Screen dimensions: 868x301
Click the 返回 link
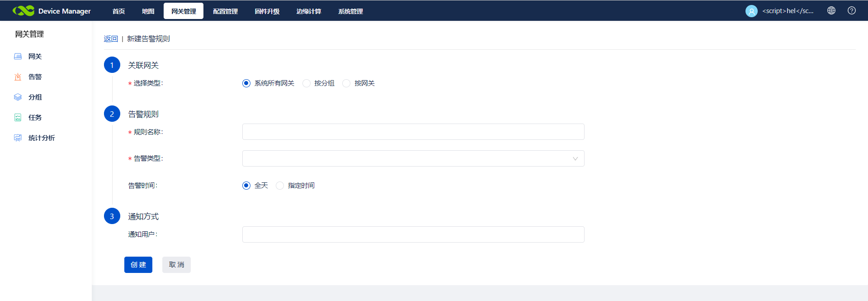tap(111, 39)
